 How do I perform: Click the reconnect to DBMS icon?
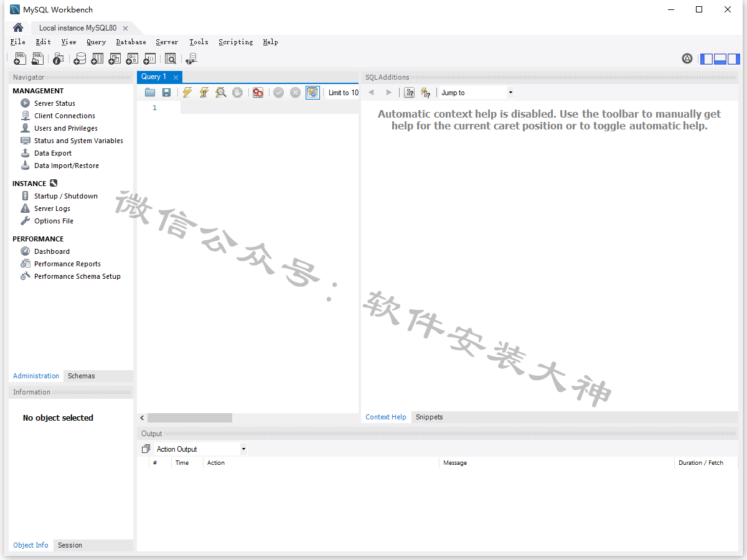point(191,58)
